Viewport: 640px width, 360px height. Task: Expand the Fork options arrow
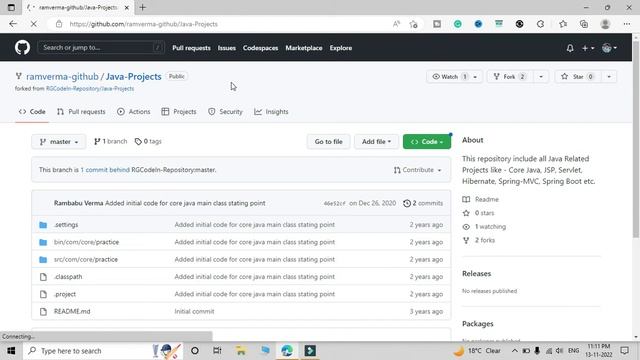coord(541,77)
